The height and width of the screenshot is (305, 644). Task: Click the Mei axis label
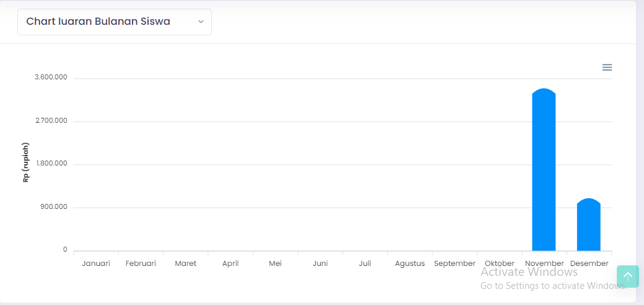click(x=275, y=263)
